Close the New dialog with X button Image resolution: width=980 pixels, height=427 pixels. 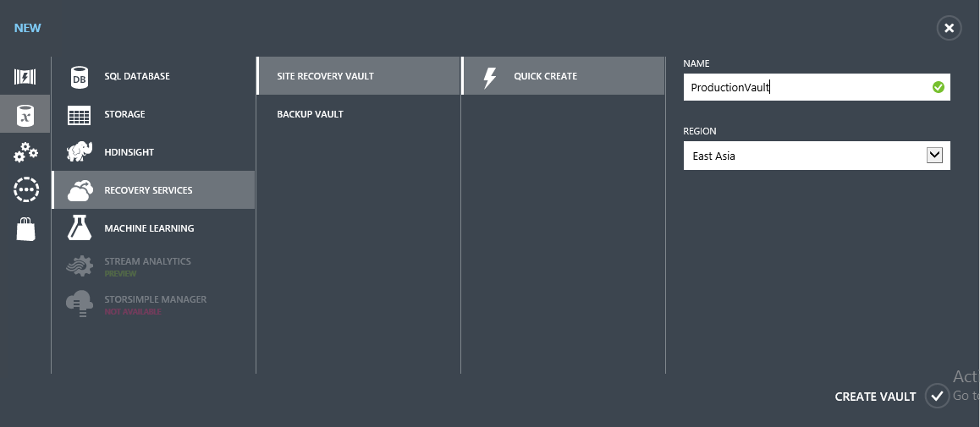point(949,28)
